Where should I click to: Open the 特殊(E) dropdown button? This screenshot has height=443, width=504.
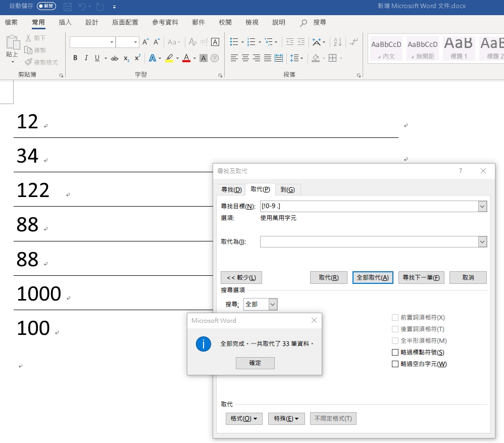click(286, 419)
